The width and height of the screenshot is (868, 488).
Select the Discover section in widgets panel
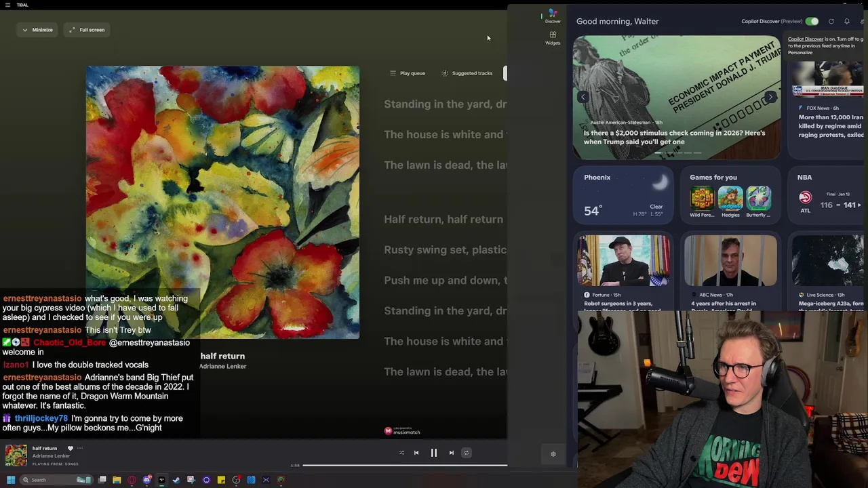[553, 16]
